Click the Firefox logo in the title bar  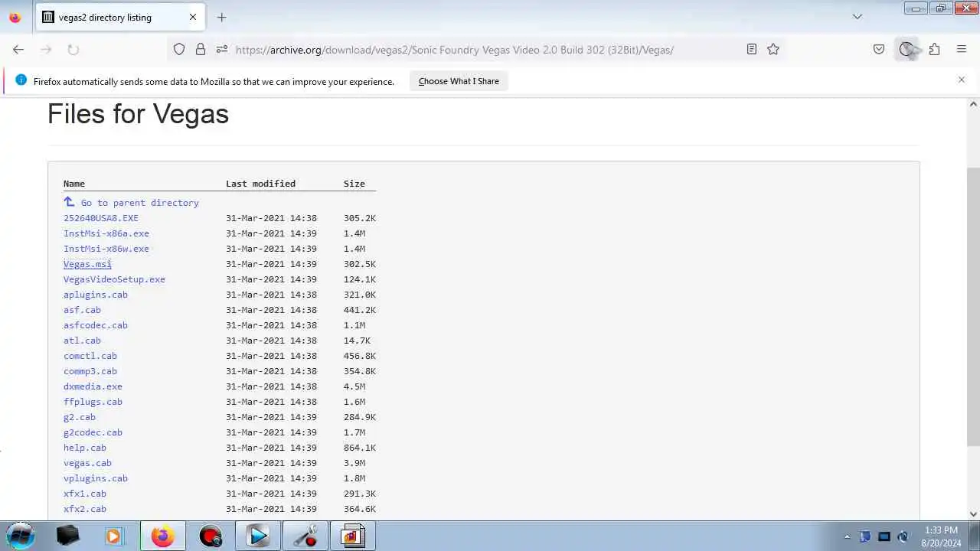(x=15, y=17)
